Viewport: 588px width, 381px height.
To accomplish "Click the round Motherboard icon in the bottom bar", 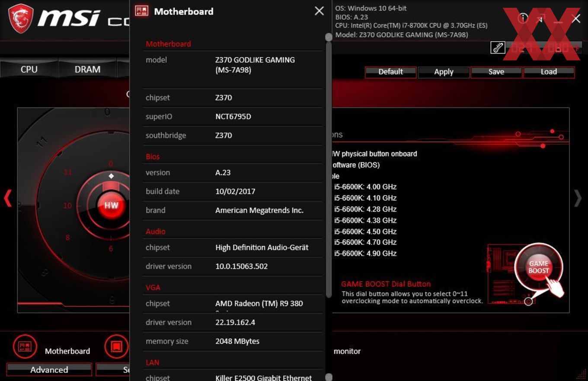I will [x=25, y=346].
